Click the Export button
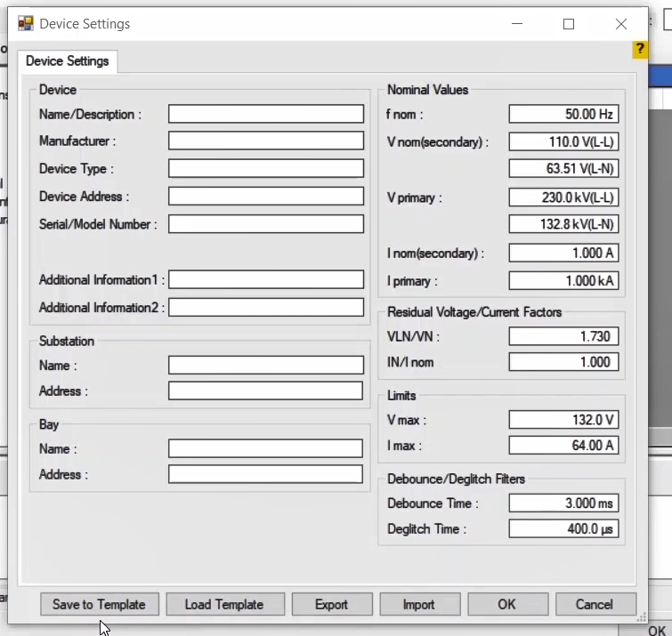Image resolution: width=672 pixels, height=636 pixels. click(x=331, y=604)
